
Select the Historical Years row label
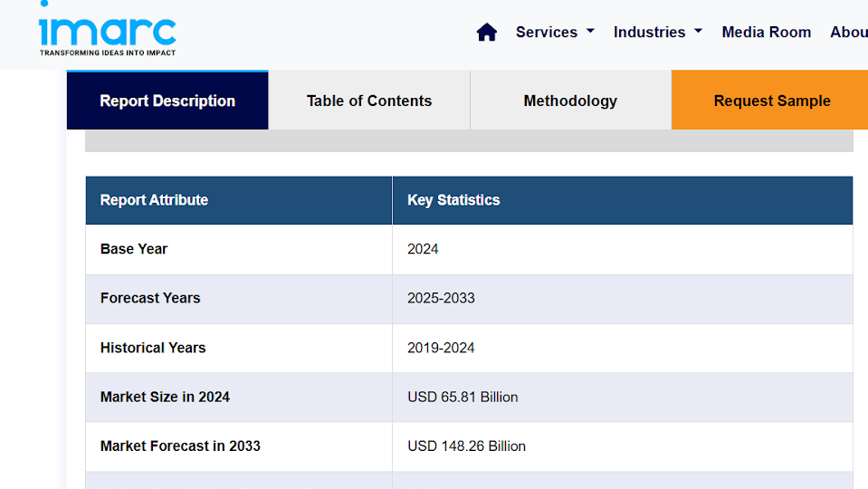[x=153, y=348]
